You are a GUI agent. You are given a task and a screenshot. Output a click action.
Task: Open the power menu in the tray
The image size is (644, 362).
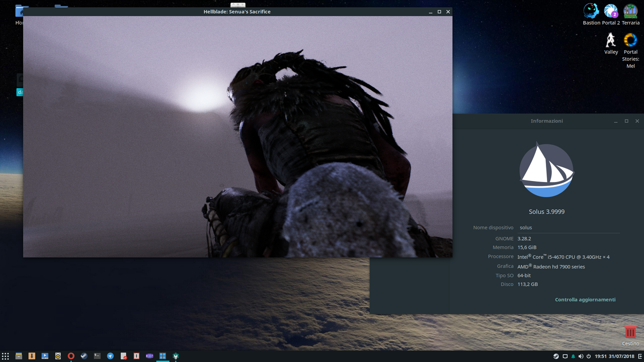(589, 356)
